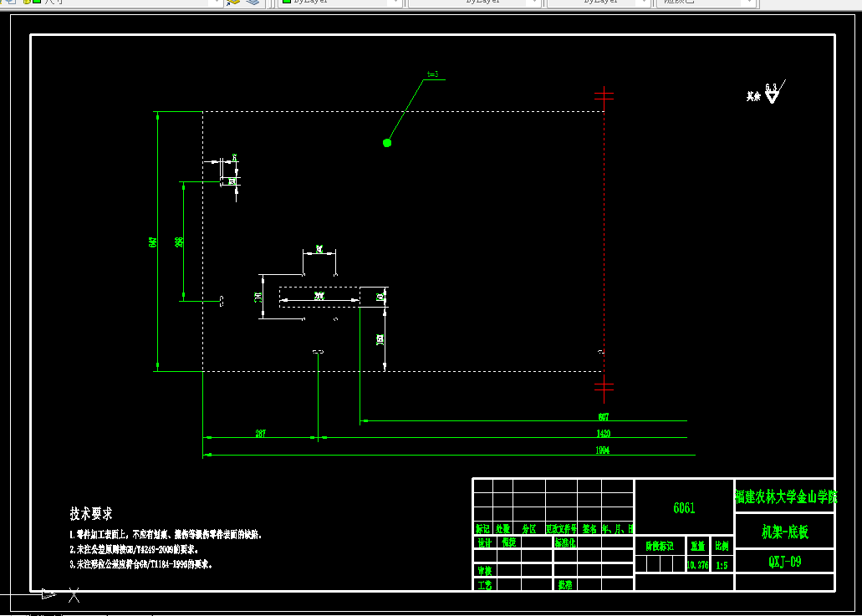Select the weight value '10.376'

coord(697,565)
